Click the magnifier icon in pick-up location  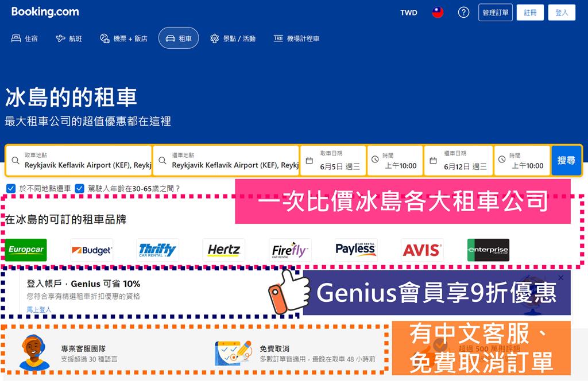click(16, 160)
